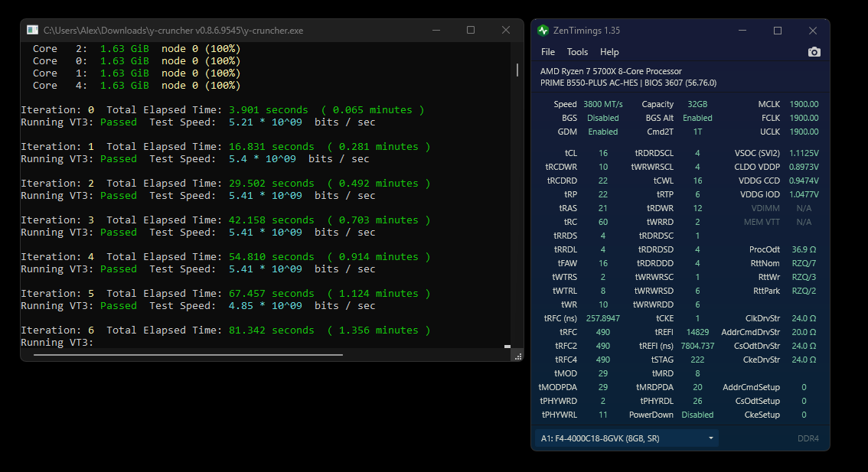Click the tRC value 60
The image size is (868, 472).
[x=603, y=223]
